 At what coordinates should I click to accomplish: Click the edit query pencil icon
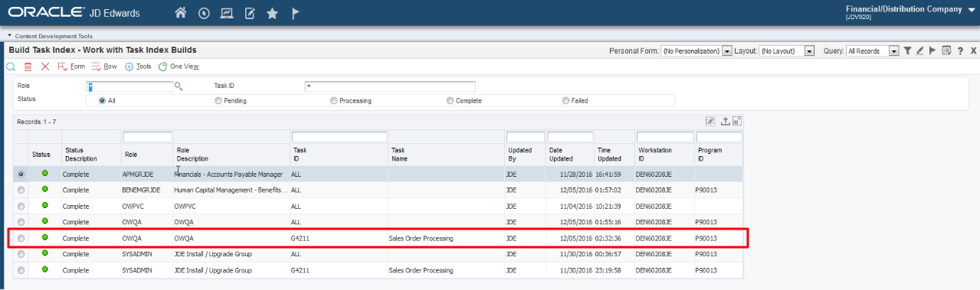click(919, 51)
